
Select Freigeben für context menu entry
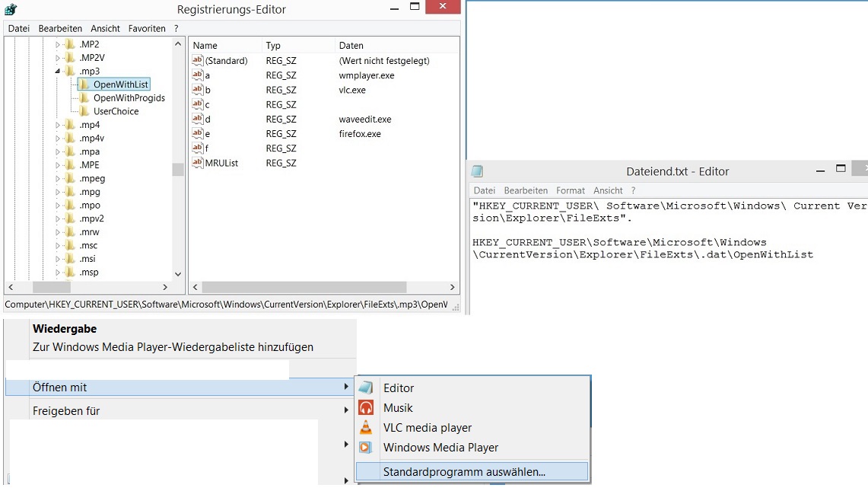click(180, 411)
